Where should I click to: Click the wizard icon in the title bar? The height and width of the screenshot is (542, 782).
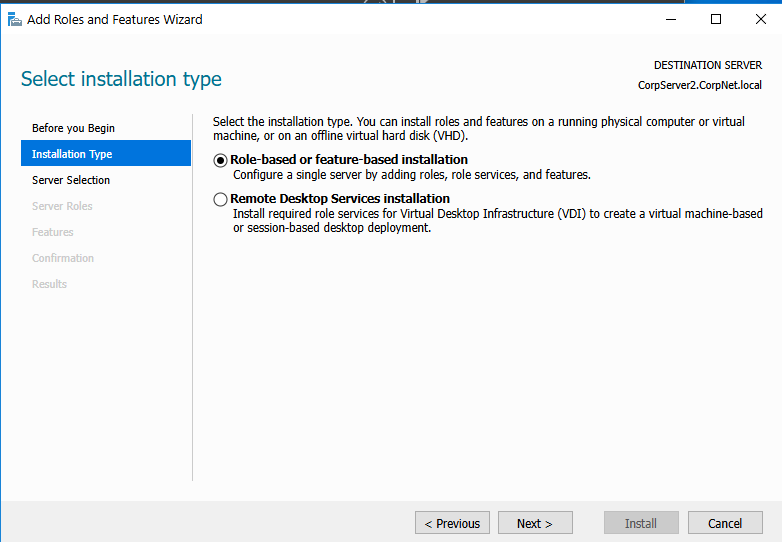click(x=14, y=19)
